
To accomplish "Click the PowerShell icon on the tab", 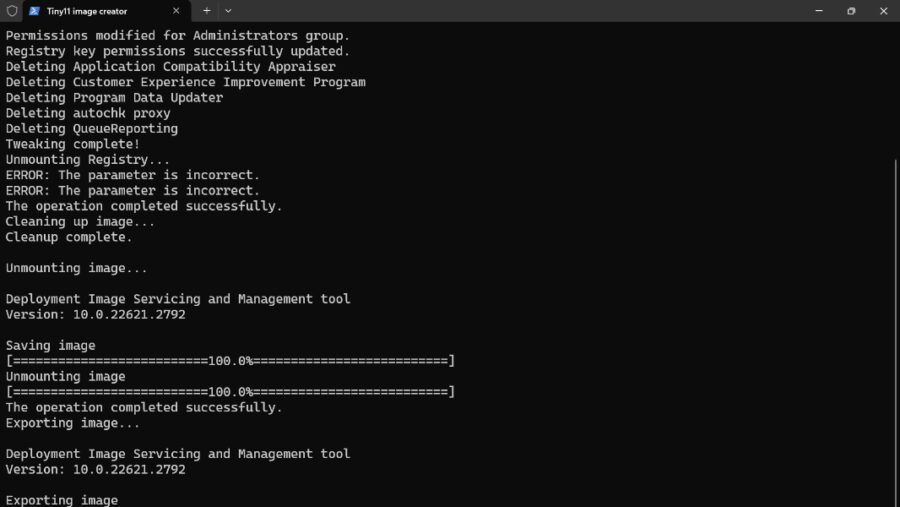I will tap(34, 11).
